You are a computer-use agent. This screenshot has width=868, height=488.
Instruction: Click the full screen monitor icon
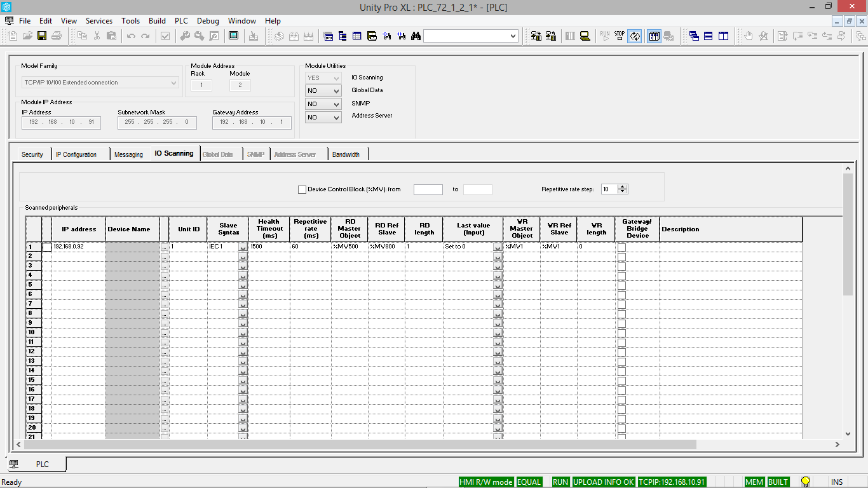(233, 36)
